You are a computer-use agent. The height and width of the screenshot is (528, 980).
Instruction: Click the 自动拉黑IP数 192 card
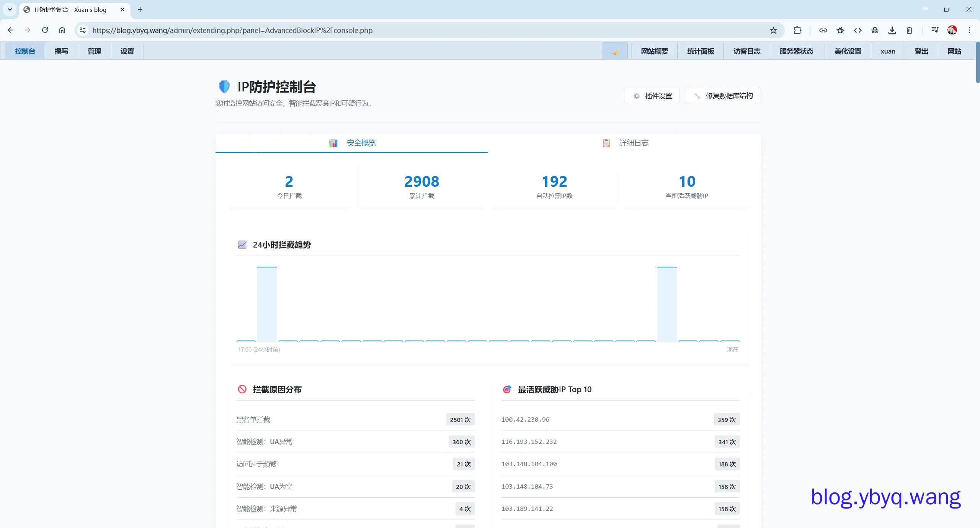pos(554,187)
